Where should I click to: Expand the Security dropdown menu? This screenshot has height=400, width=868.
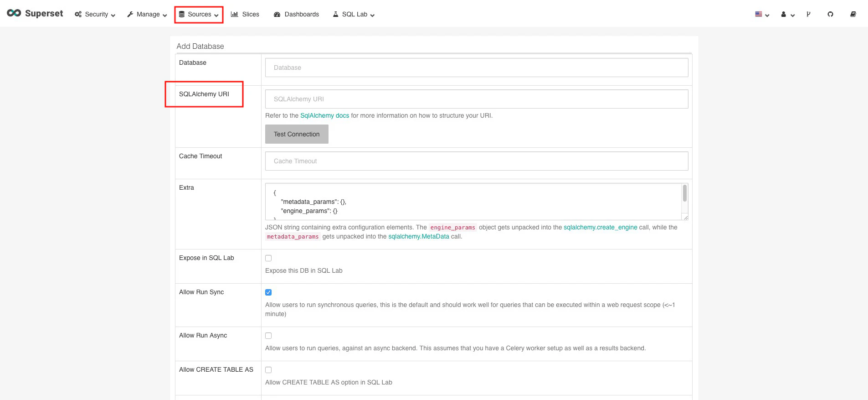tap(95, 14)
